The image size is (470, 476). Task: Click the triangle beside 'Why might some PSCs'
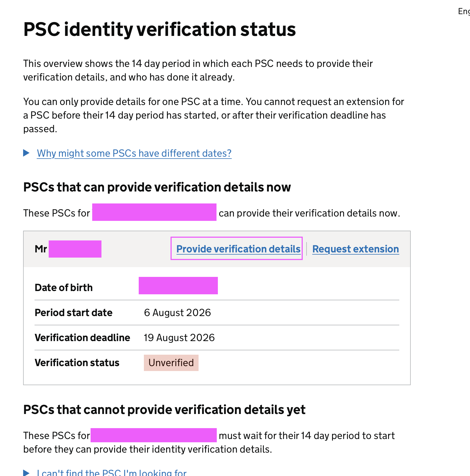[x=26, y=153]
